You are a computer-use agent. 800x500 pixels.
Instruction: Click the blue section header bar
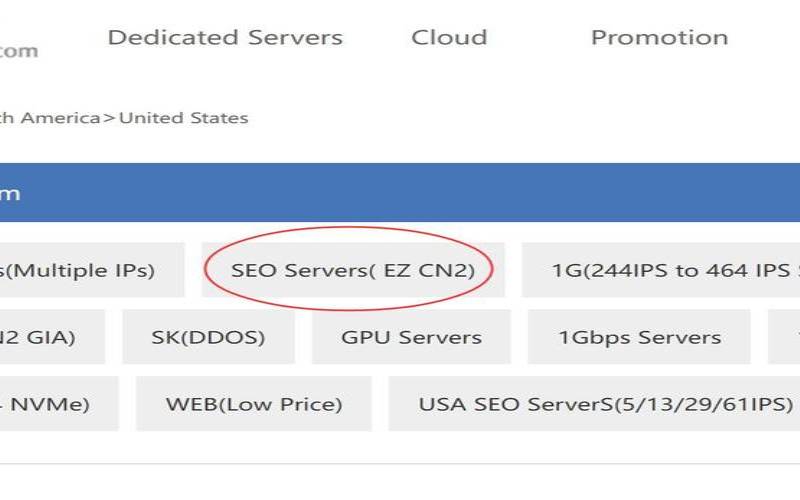tap(400, 193)
